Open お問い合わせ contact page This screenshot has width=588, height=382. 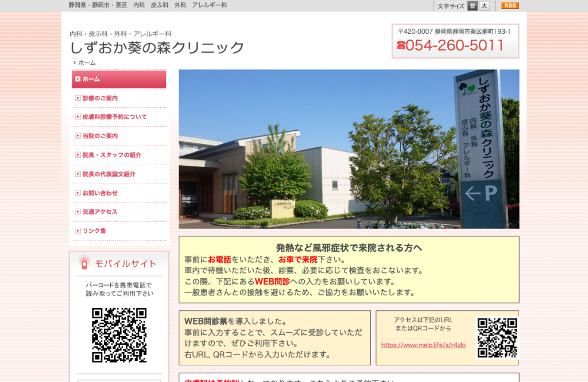point(100,193)
